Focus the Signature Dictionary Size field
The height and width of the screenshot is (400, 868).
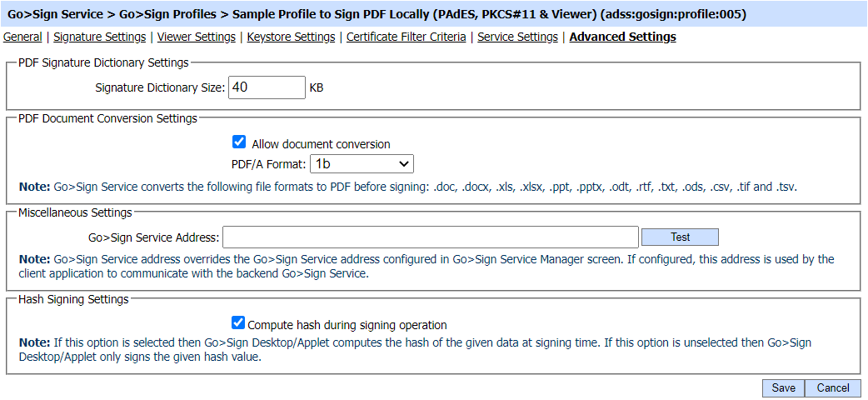tap(267, 87)
